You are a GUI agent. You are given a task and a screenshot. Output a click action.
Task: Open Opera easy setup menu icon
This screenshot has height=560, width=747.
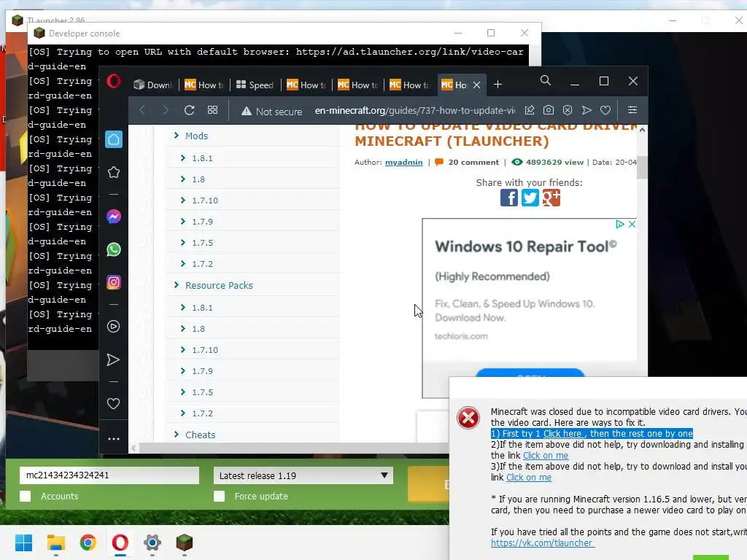coord(632,110)
